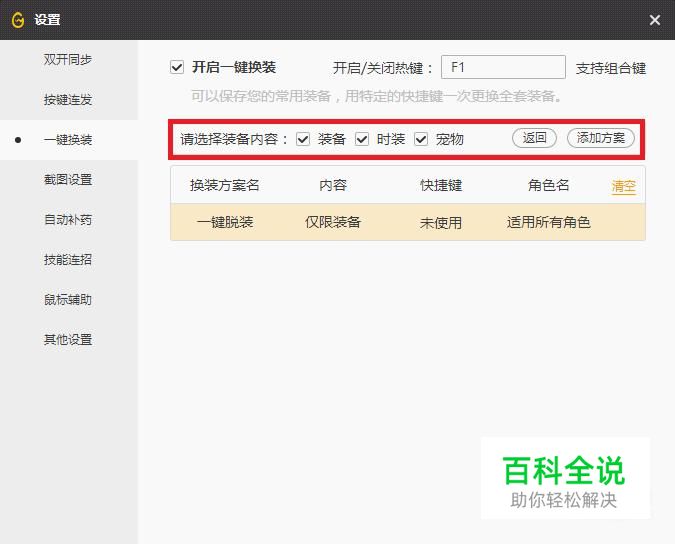The height and width of the screenshot is (544, 675).
Task: Click the 换装方案名 column header
Action: coord(225,185)
